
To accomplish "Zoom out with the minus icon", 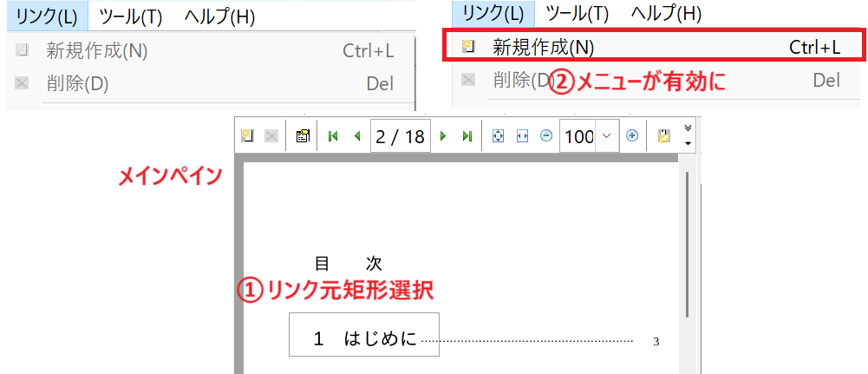I will 545,136.
